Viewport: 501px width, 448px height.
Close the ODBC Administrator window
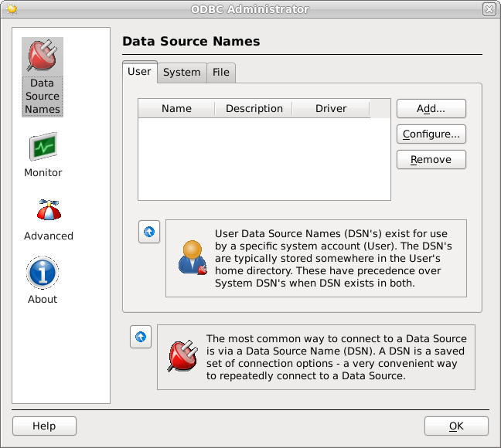coord(489,9)
